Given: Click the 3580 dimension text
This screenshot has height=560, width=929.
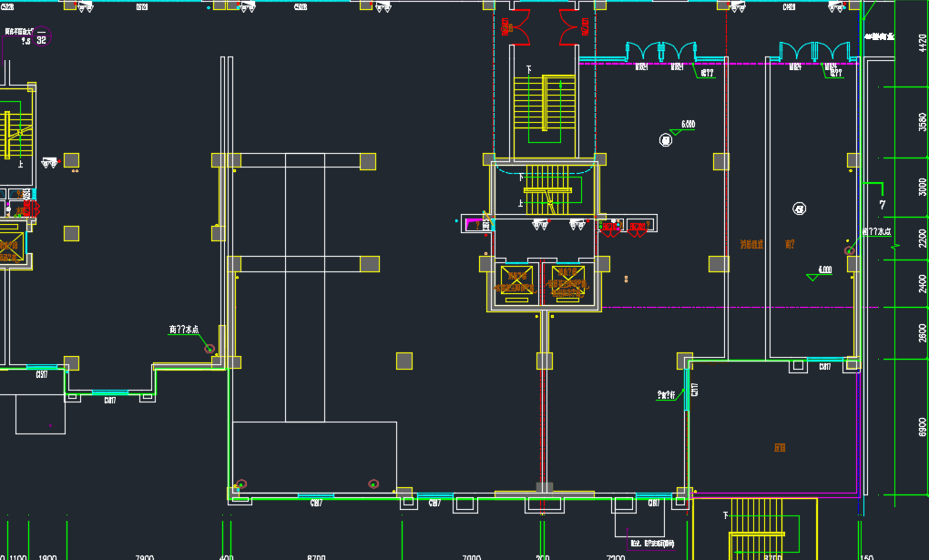Looking at the screenshot, I should pyautogui.click(x=923, y=121).
